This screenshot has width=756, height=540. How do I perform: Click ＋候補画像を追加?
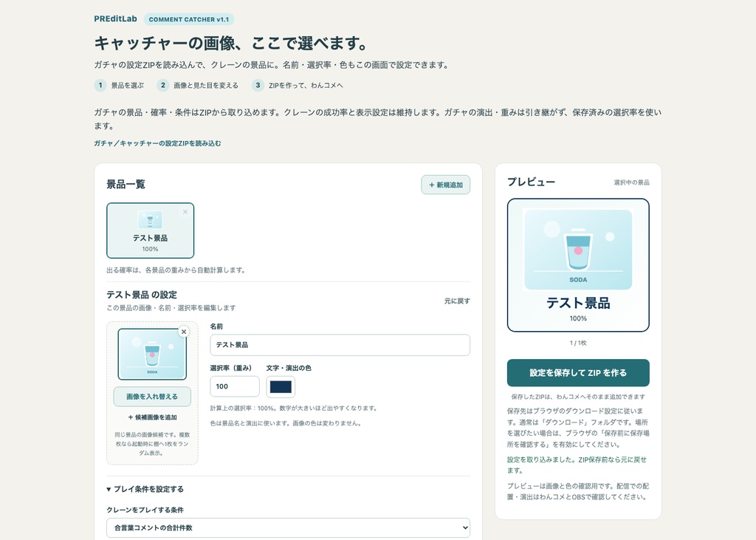[152, 417]
